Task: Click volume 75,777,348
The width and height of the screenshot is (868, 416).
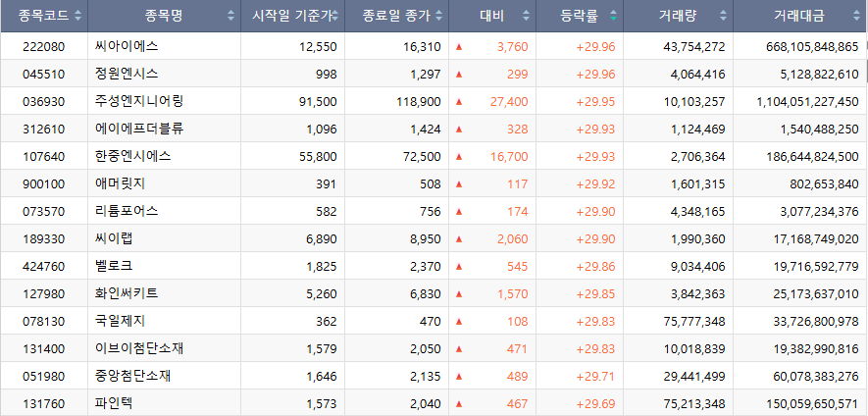Action: click(x=694, y=322)
